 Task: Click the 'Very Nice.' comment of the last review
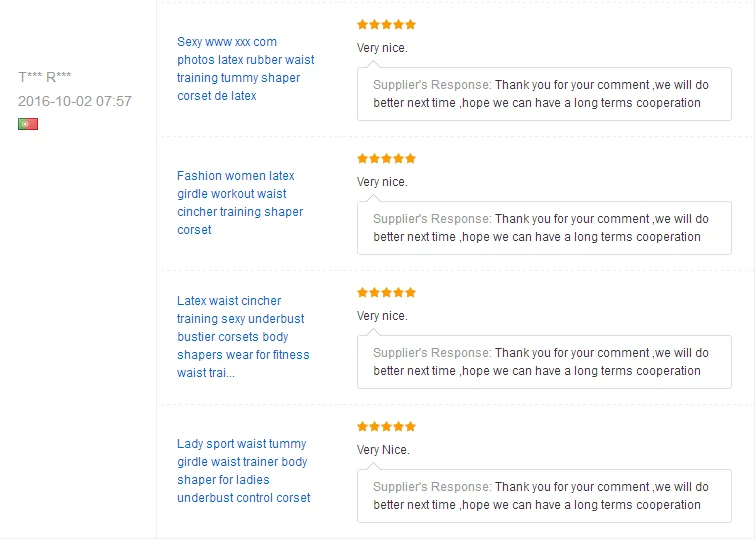pyautogui.click(x=383, y=450)
